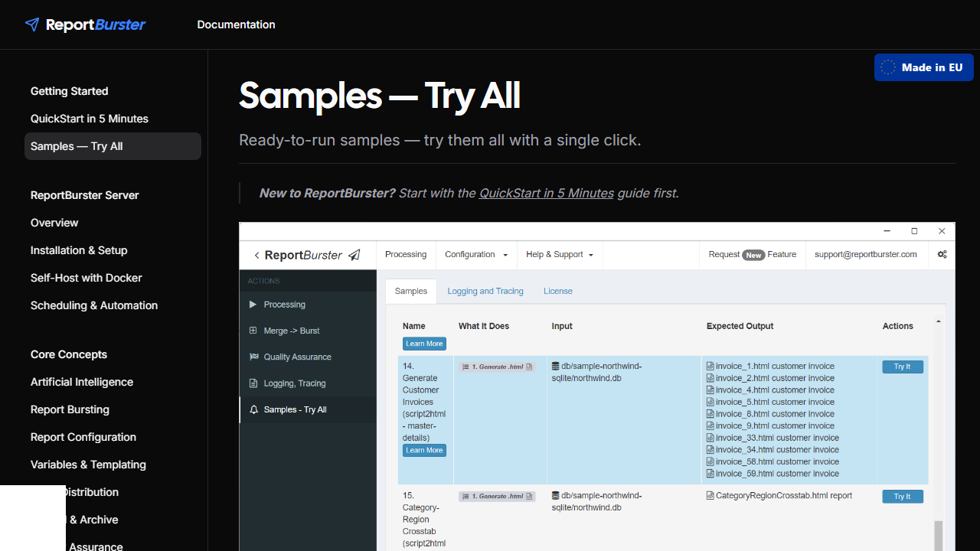
Task: Expand the Configuration dropdown in the app menu
Action: (476, 255)
